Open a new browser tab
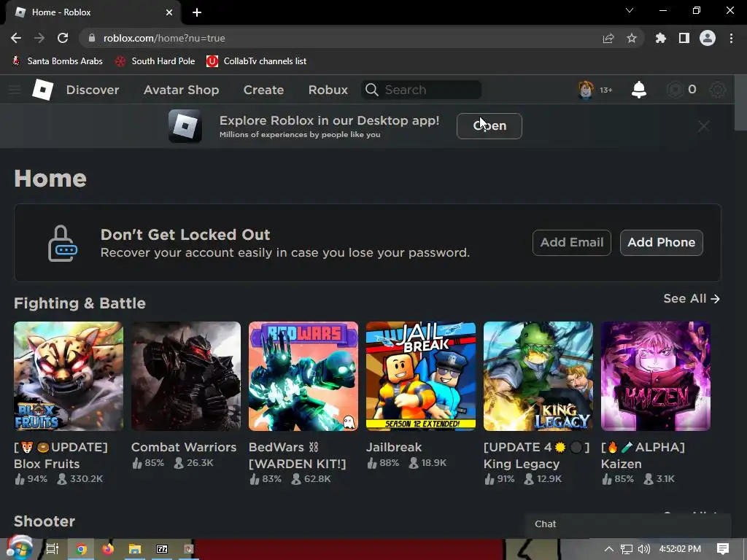Viewport: 747px width, 560px height. pos(197,12)
